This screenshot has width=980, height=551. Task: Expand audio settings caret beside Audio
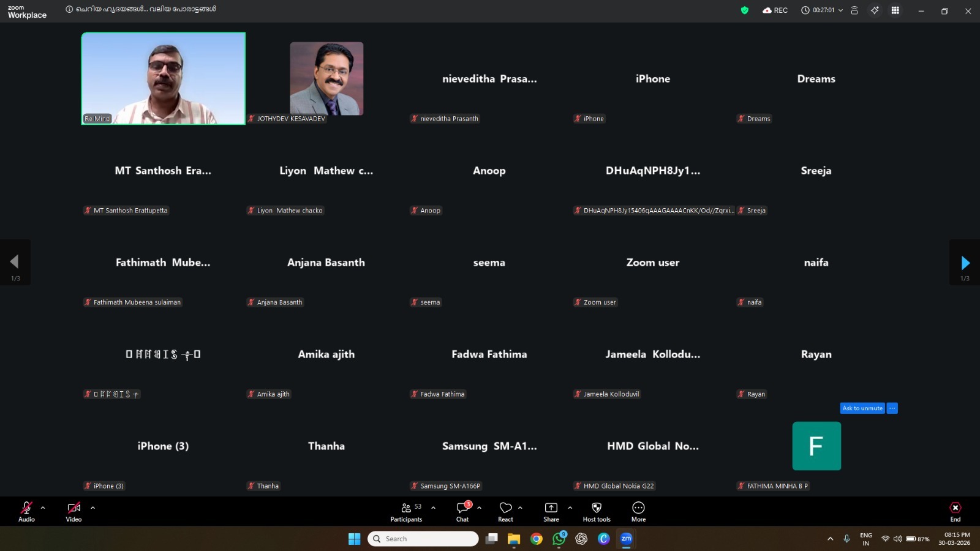43,508
